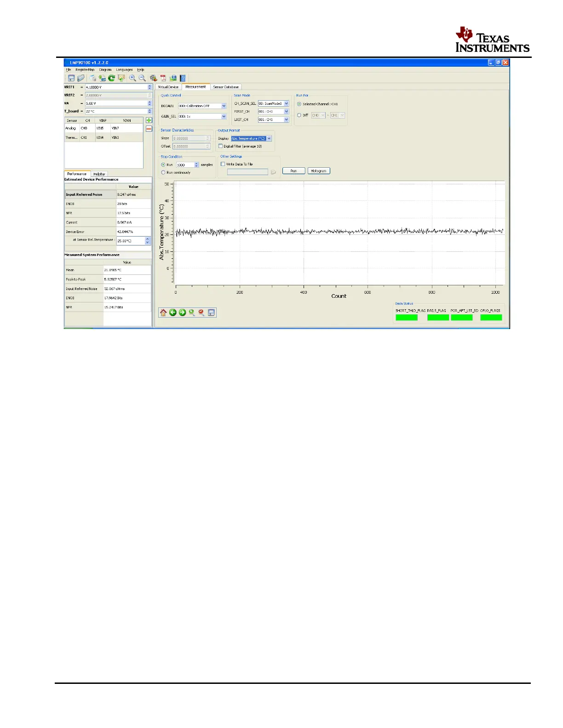Click the SHORT_THLD_FLAG green indicator
Screen dimensions: 563x728
click(407, 318)
